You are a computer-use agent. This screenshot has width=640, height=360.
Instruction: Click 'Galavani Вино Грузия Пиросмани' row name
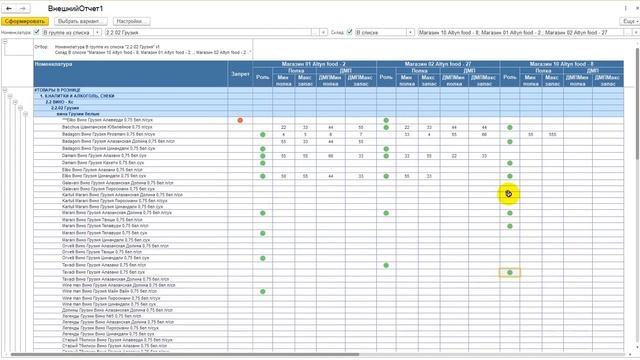[x=108, y=189]
